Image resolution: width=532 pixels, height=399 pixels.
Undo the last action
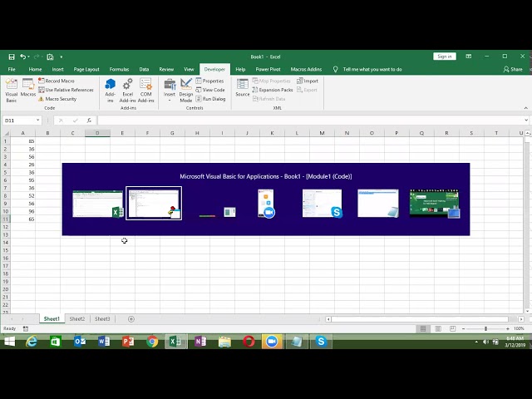click(22, 57)
